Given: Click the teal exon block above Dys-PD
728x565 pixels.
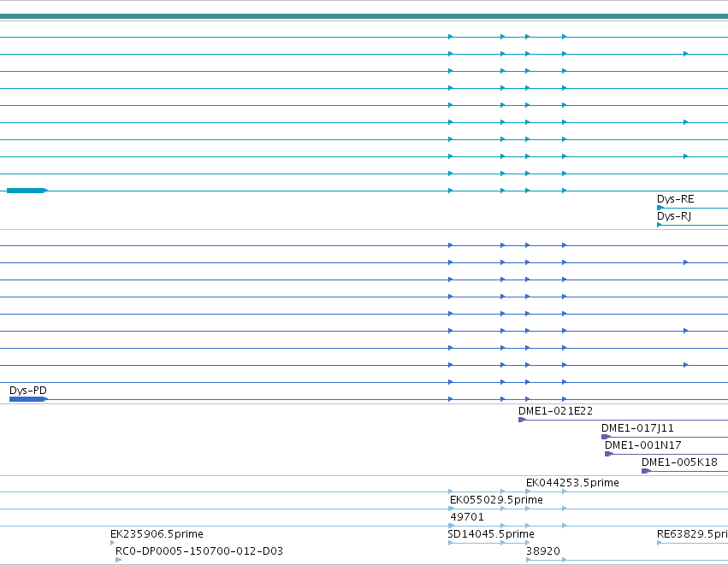Looking at the screenshot, I should coord(27,191).
